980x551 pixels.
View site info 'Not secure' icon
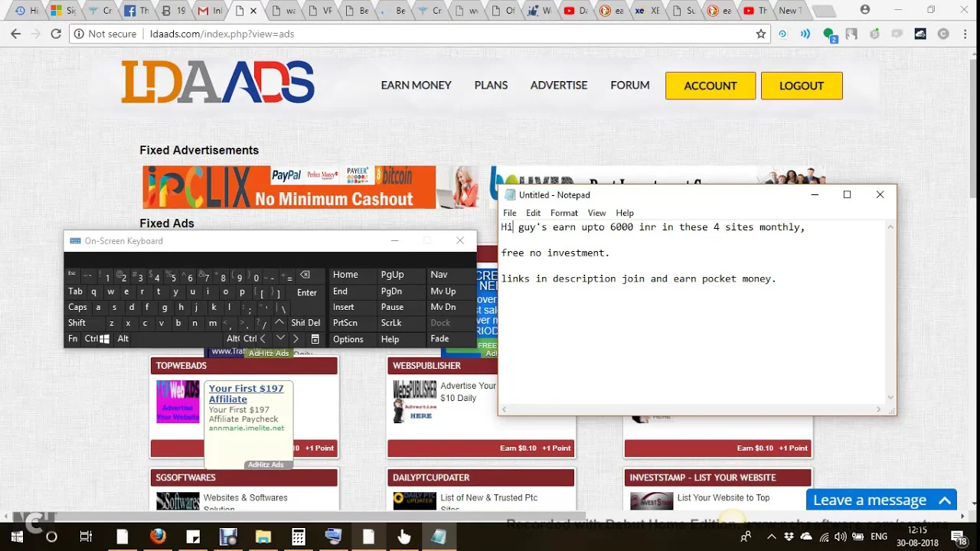(x=80, y=34)
